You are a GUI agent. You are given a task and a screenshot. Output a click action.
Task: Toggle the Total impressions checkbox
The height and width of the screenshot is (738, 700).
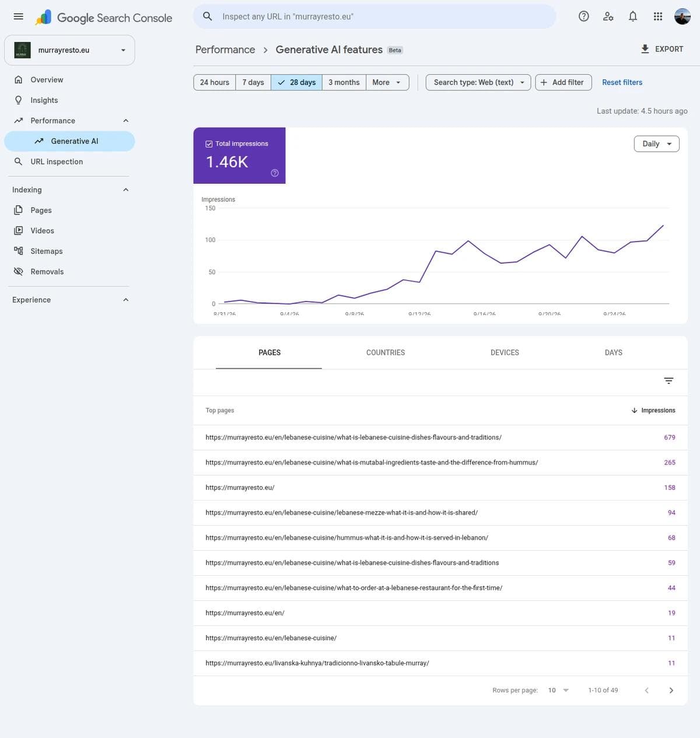coord(209,144)
